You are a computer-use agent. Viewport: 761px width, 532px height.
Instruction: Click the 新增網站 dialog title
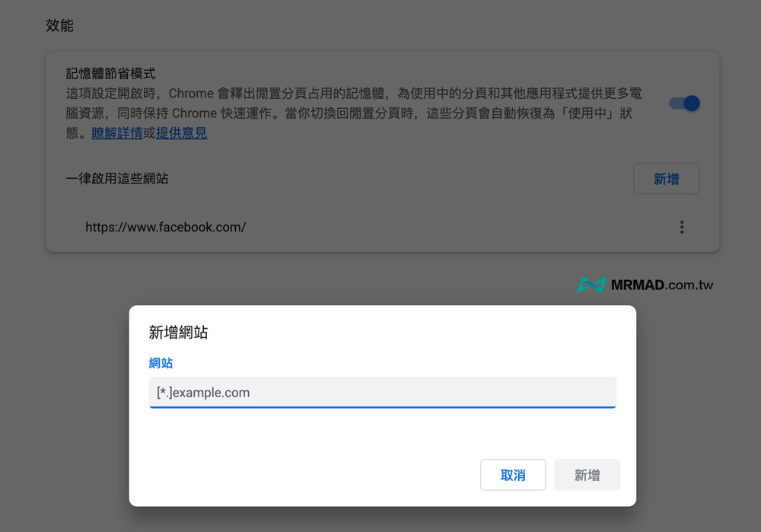click(178, 333)
